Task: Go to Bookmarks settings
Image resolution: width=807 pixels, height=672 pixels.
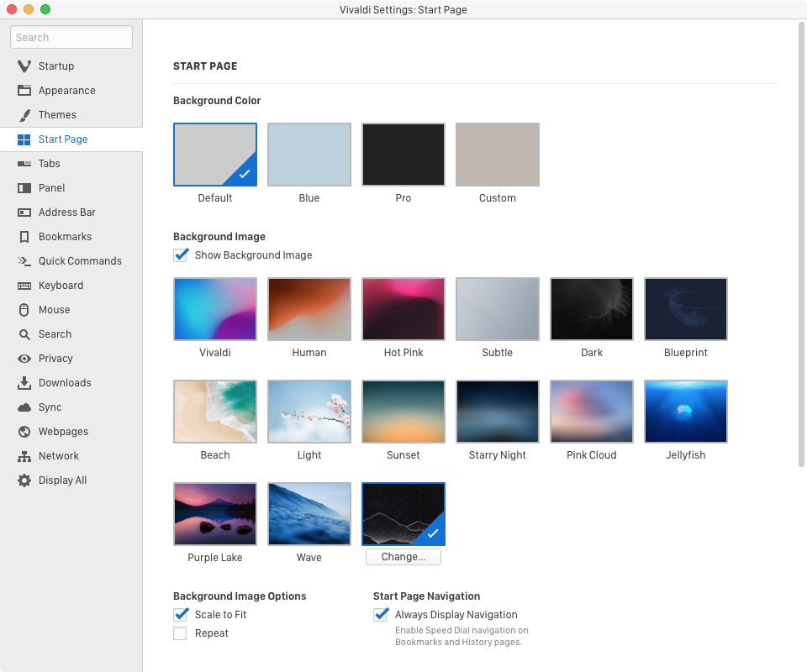Action: [71, 237]
